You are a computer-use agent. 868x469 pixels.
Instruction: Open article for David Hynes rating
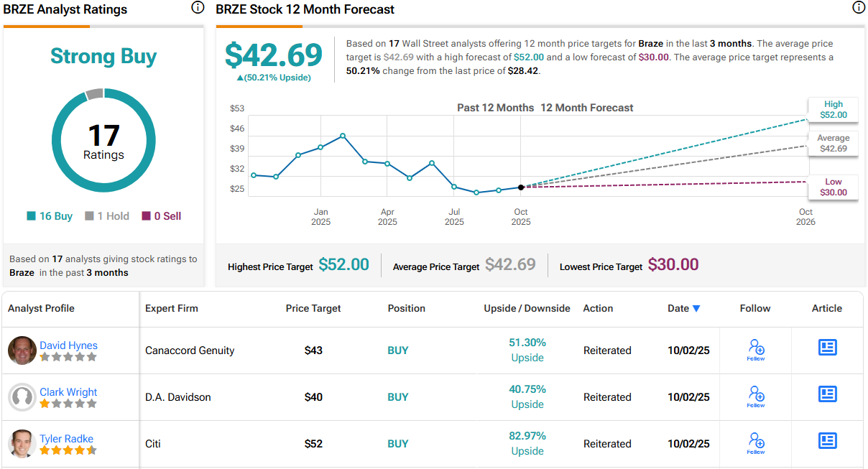tap(828, 348)
